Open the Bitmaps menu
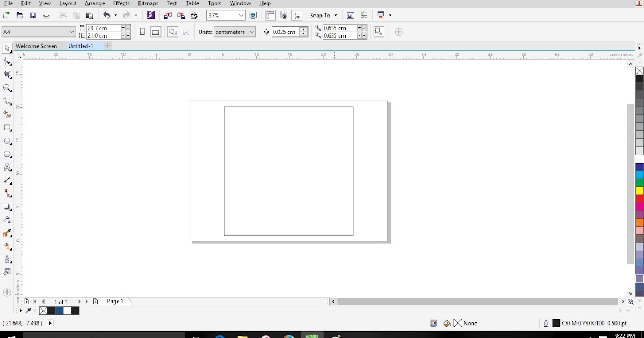 (x=148, y=3)
